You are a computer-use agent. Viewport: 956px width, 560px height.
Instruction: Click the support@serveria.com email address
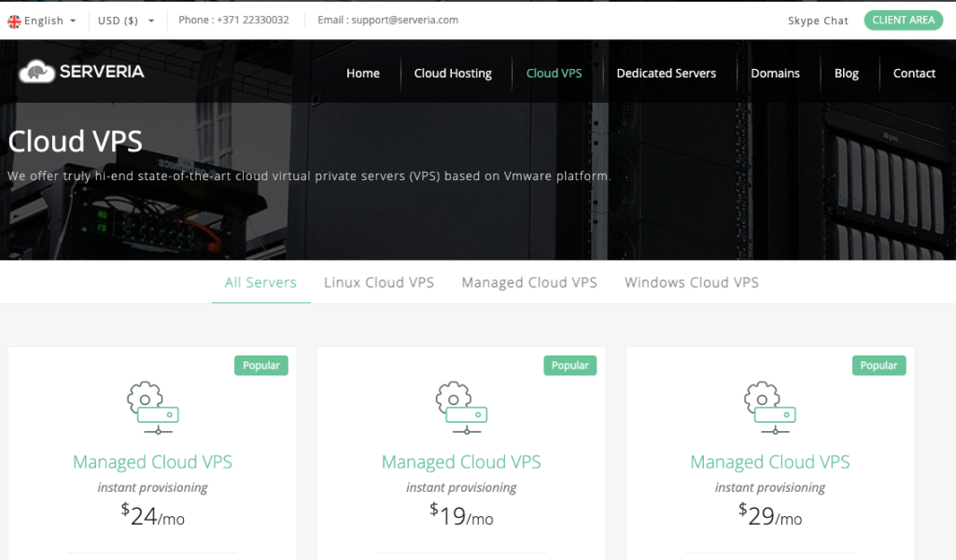(x=404, y=20)
